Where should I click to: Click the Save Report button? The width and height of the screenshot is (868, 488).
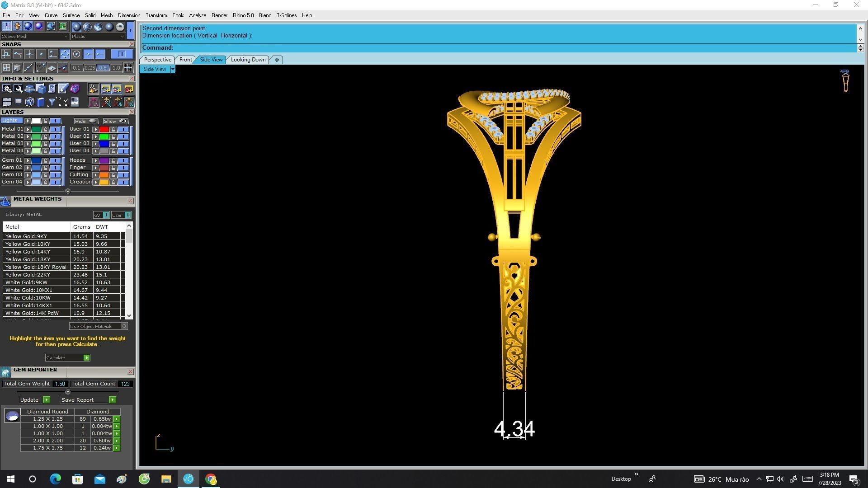(88, 400)
